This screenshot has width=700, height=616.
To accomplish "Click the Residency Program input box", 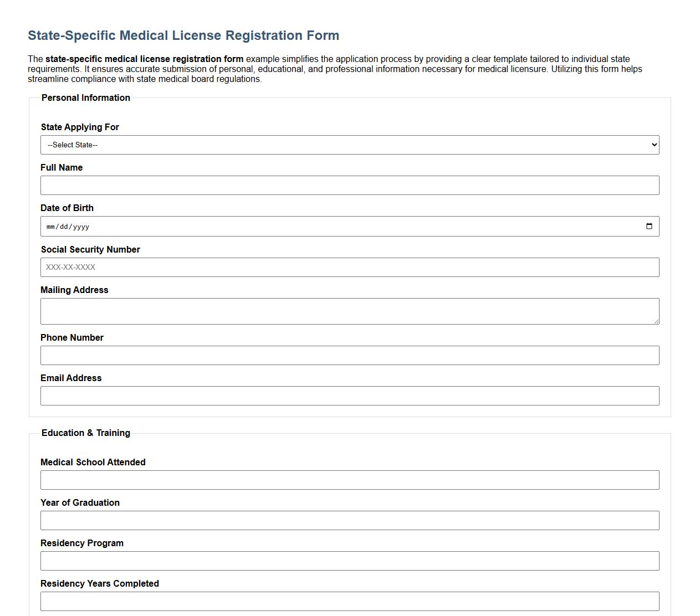I will pos(349,561).
